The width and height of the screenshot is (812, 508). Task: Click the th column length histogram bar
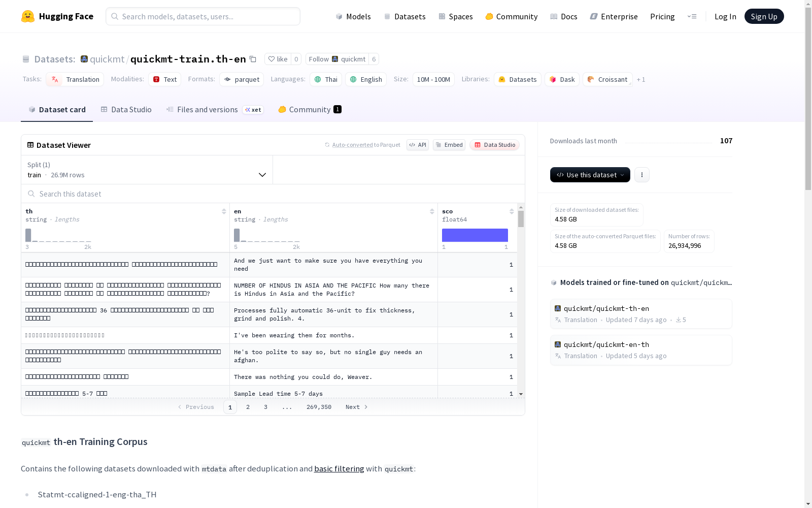tap(28, 235)
